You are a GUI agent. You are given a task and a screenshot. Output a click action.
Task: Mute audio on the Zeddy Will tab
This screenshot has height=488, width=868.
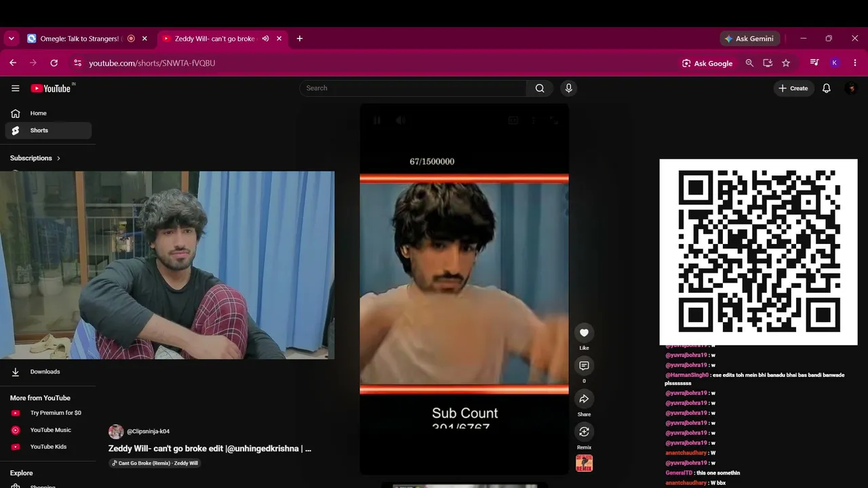pyautogui.click(x=266, y=39)
